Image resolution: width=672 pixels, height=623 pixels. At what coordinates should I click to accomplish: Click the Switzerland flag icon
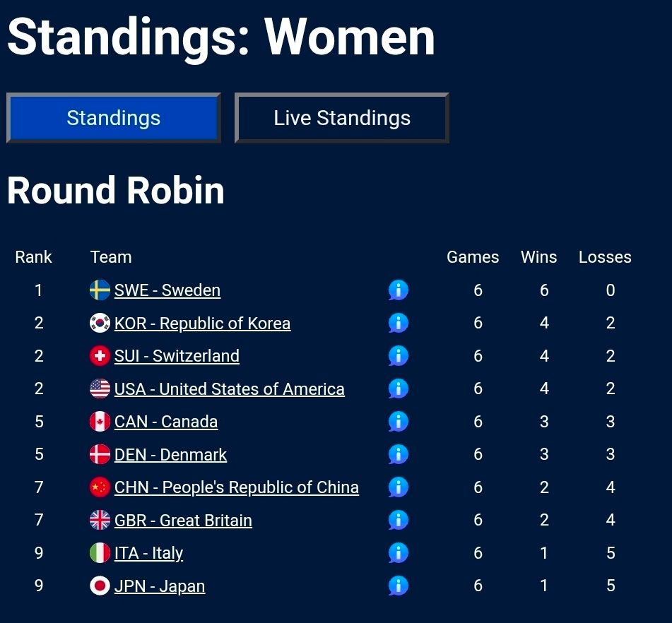(x=100, y=356)
